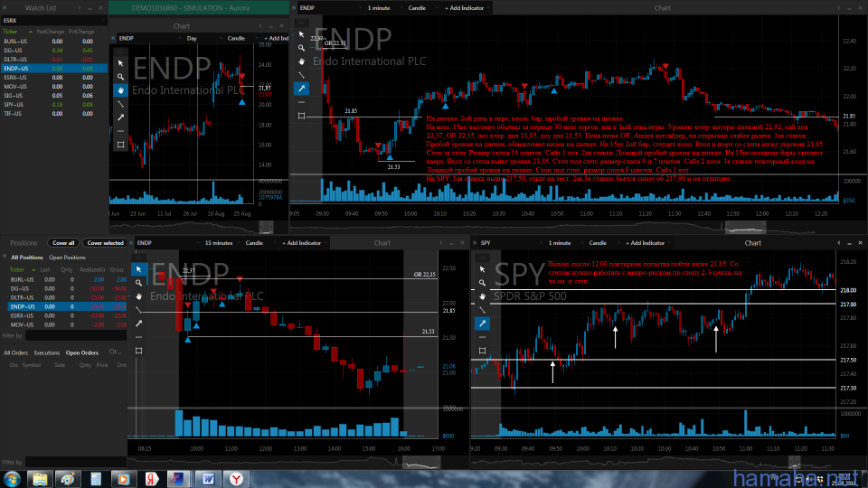Open 1 minute interval dropdown in top ENDP chart
The height and width of the screenshot is (488, 868).
pyautogui.click(x=383, y=8)
